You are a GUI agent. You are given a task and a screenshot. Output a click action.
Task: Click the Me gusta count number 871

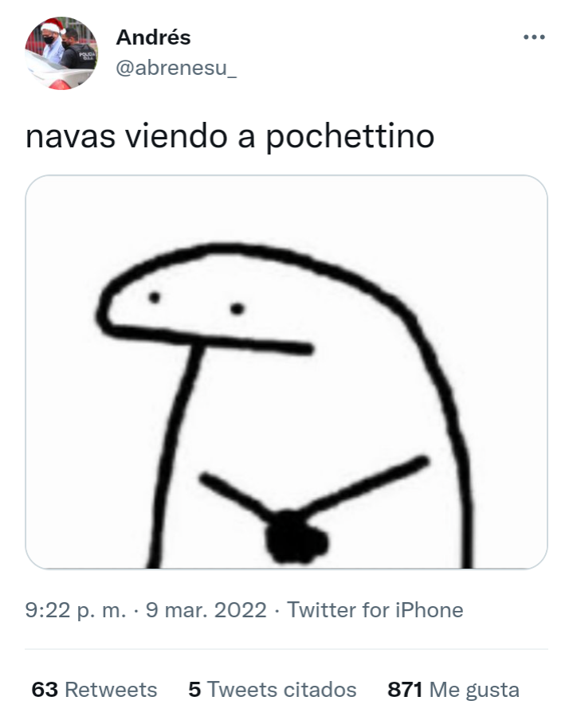405,690
